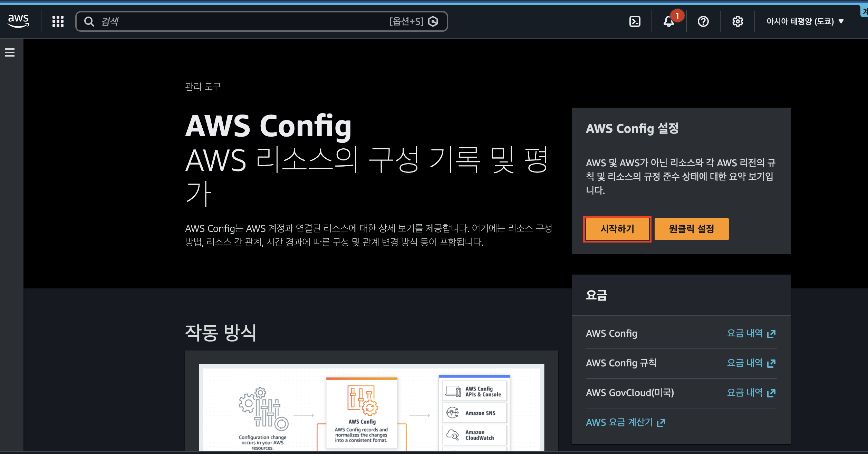Open the settings gear icon

pyautogui.click(x=737, y=21)
